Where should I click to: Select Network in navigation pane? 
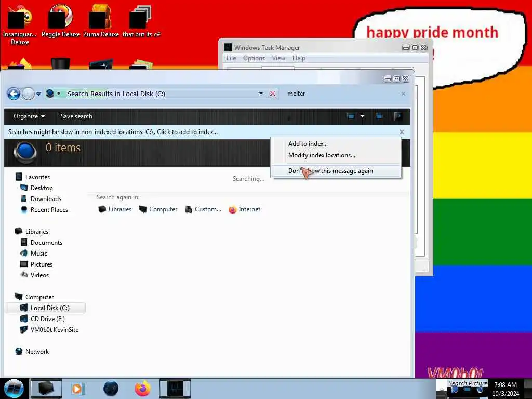(x=32, y=352)
